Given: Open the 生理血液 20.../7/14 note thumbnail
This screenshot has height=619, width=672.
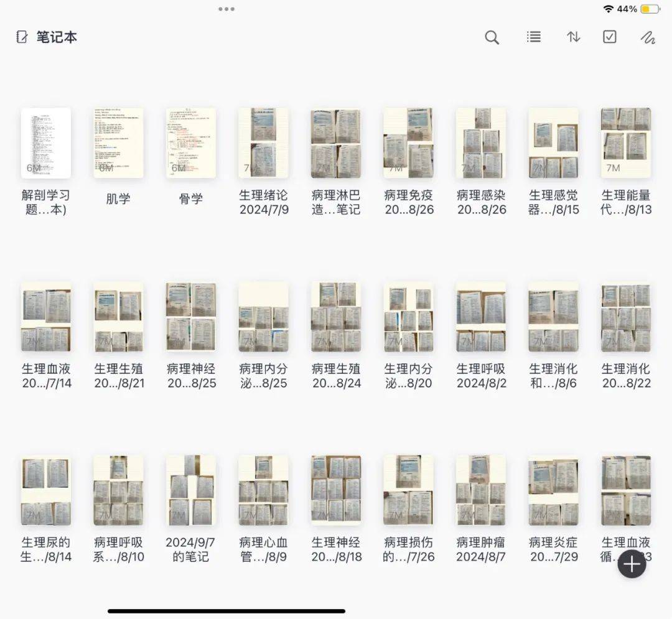Looking at the screenshot, I should click(x=46, y=317).
